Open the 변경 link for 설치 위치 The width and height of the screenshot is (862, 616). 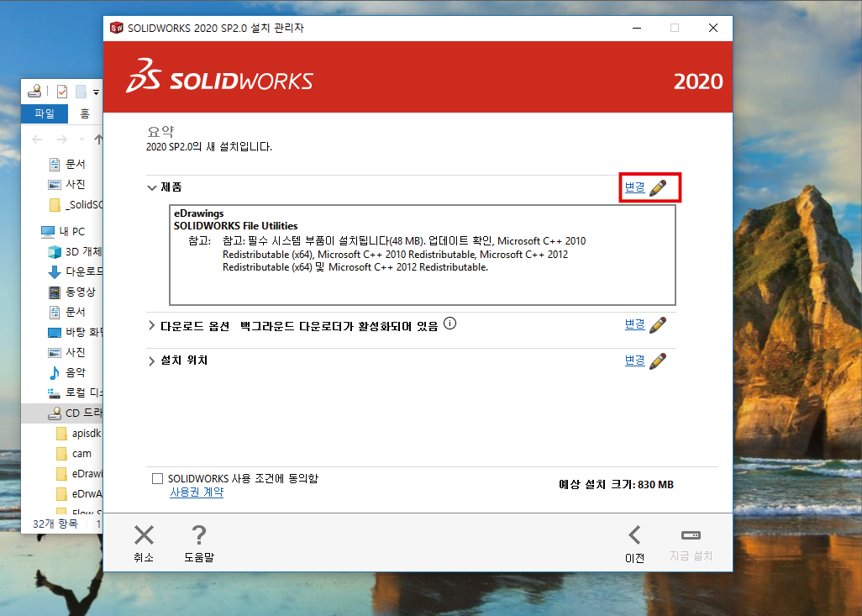click(x=634, y=361)
